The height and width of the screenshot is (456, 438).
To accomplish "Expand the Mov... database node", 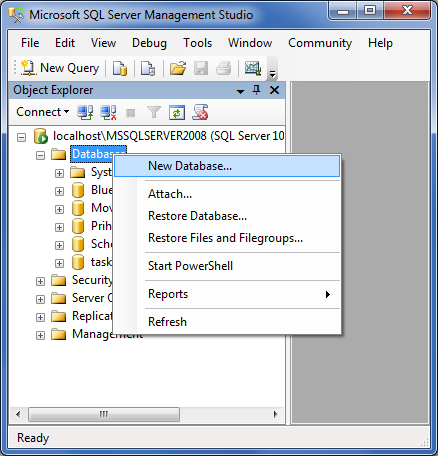I will [59, 209].
